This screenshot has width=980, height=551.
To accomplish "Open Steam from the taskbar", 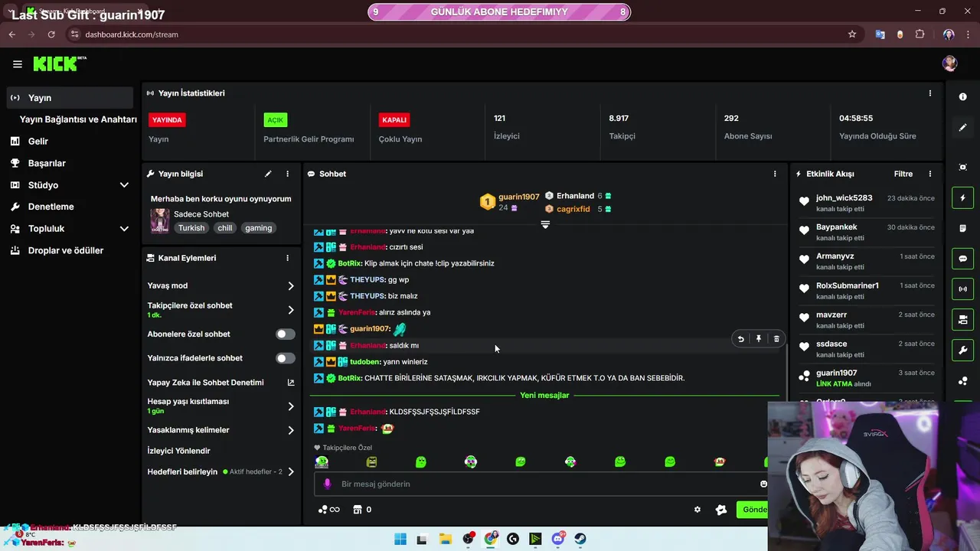I will pos(580,539).
